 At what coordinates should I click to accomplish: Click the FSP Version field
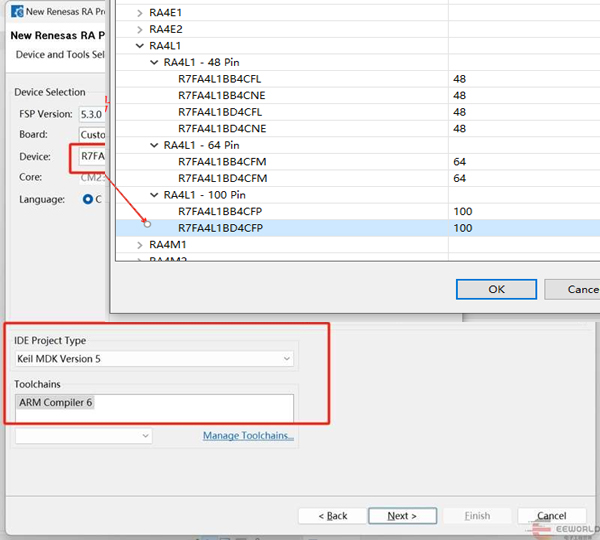(x=92, y=114)
